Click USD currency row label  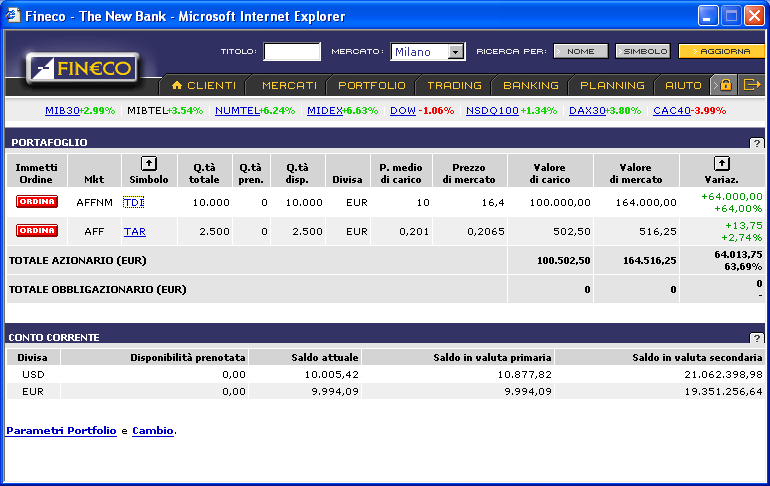[33, 374]
